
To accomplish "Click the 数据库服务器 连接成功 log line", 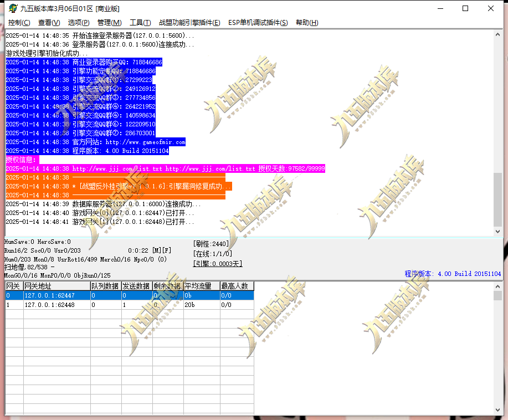I will [103, 204].
